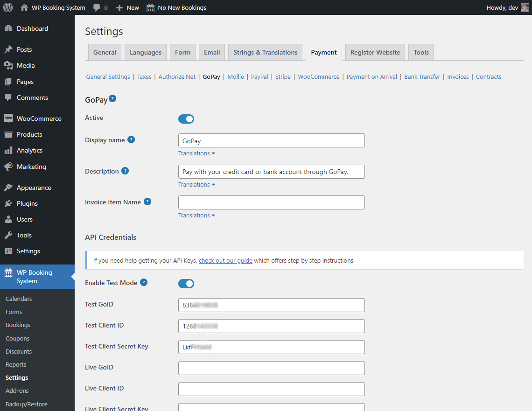Click the Analytics bar chart icon
The height and width of the screenshot is (411, 532).
(x=8, y=151)
